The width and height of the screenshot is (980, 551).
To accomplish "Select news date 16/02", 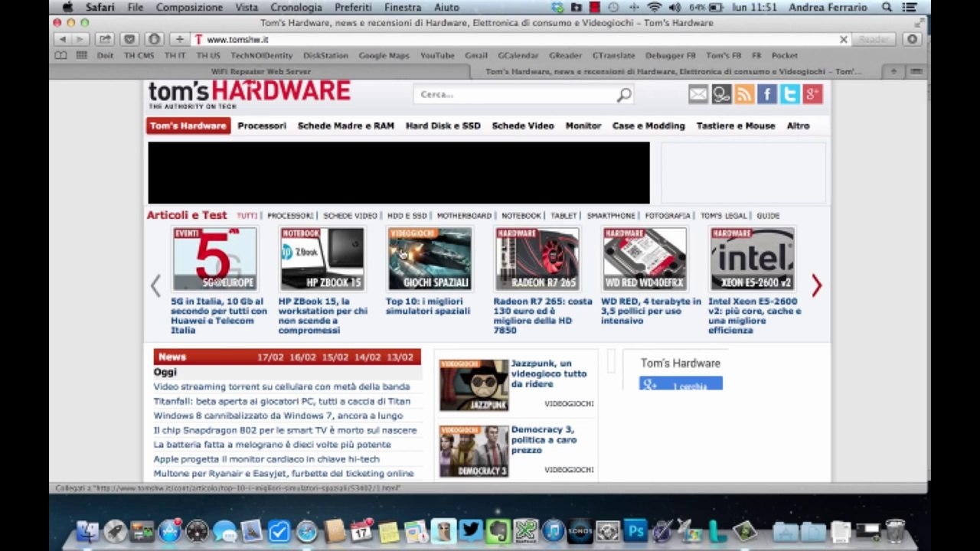I will [302, 357].
